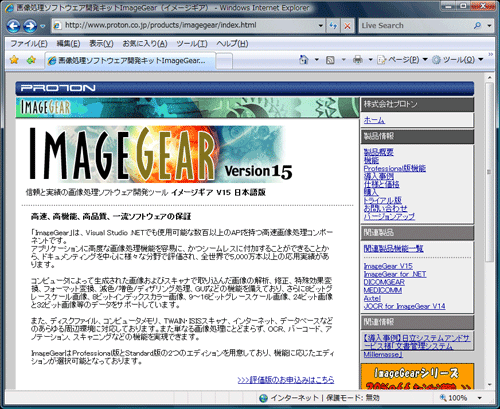The image size is (500, 409).
Task: Run search with the magnifier icon
Action: 477,26
